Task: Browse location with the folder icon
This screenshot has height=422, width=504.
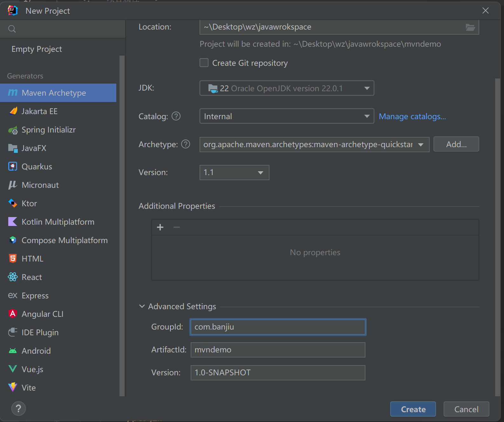Action: coord(470,27)
